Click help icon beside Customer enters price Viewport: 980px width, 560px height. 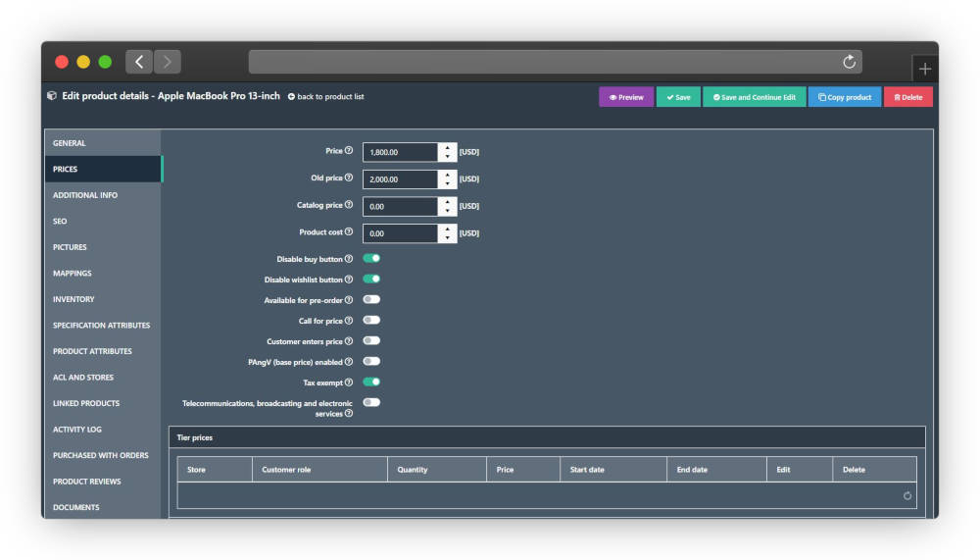coord(349,341)
